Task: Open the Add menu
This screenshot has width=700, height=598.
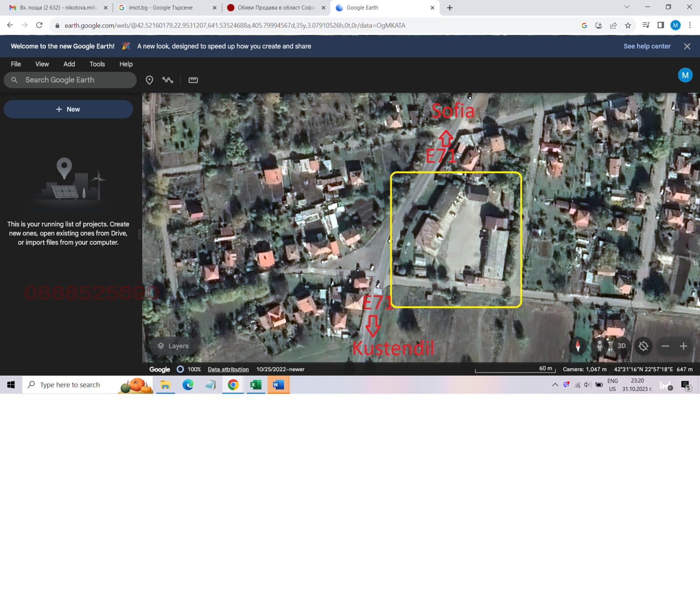Action: click(69, 64)
